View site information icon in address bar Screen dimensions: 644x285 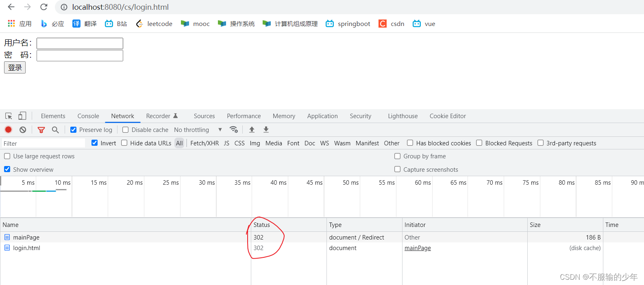(x=64, y=7)
